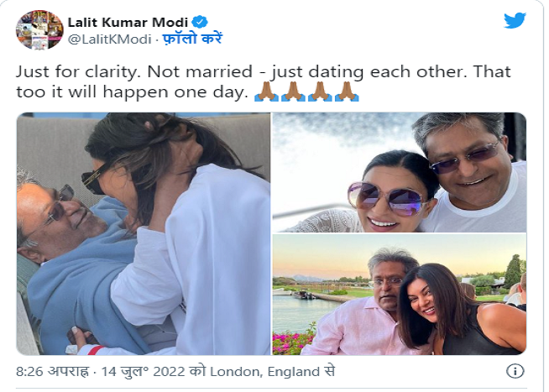549x392 pixels.
Task: Click the last folded hands emoji
Action: (347, 91)
